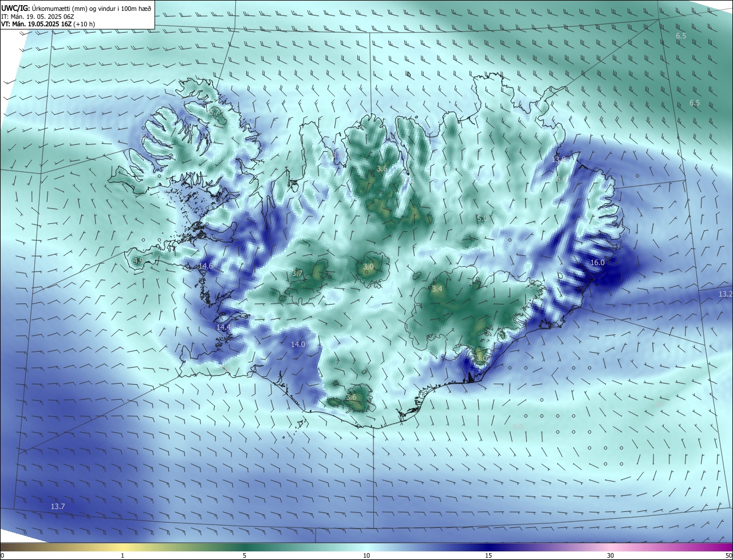Viewport: 733px width, 560px height.
Task: Click the 0 tick label on the color scale
Action: (x=2, y=555)
